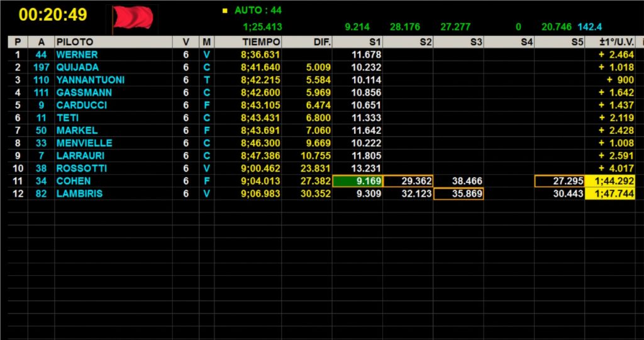This screenshot has height=340, width=644.
Task: Click green sector value 9.214
Action: pos(357,27)
